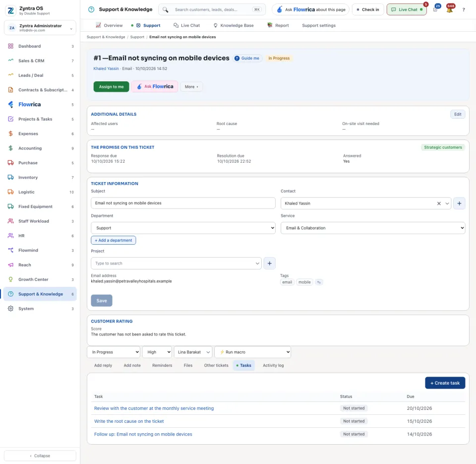Open Reach sidebar icon
This screenshot has height=464, width=476.
(10, 265)
